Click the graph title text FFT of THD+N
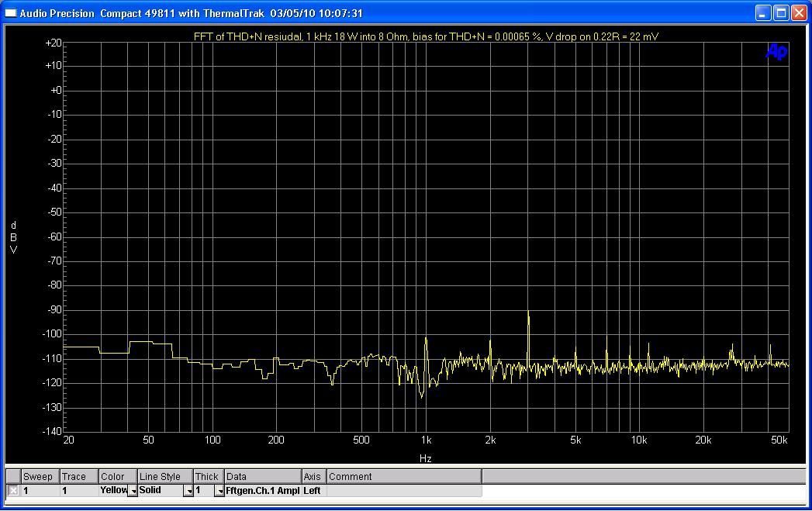Screen dimensions: 812x511 [426, 36]
